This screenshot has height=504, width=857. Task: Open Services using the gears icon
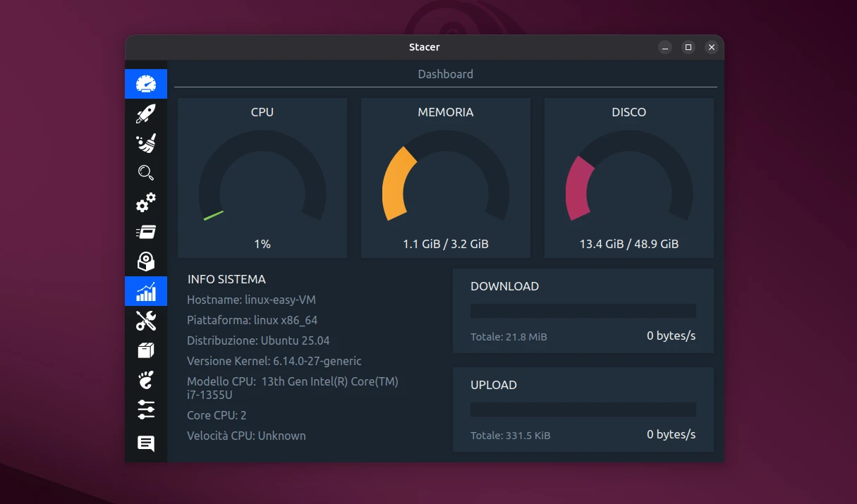[x=146, y=202]
